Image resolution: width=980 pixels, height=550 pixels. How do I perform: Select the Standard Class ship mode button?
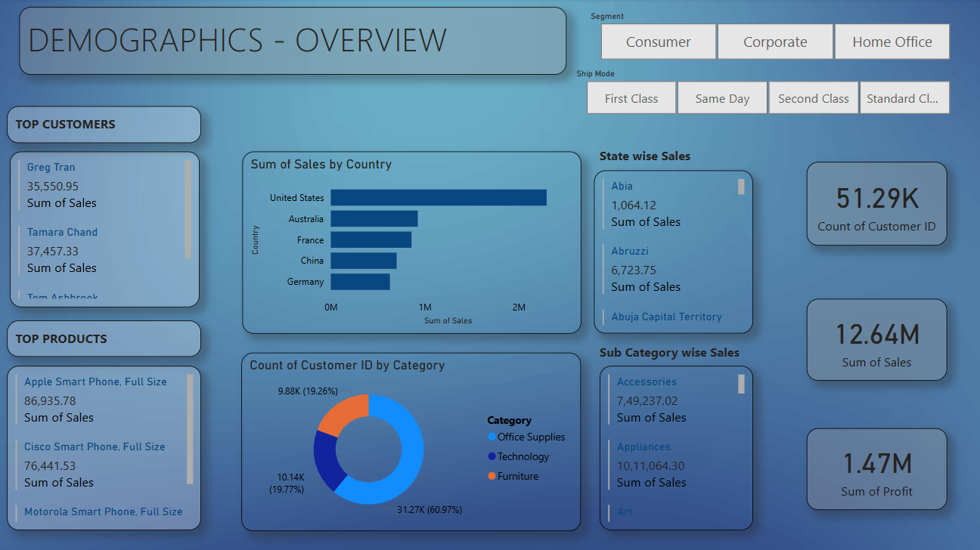click(x=904, y=98)
